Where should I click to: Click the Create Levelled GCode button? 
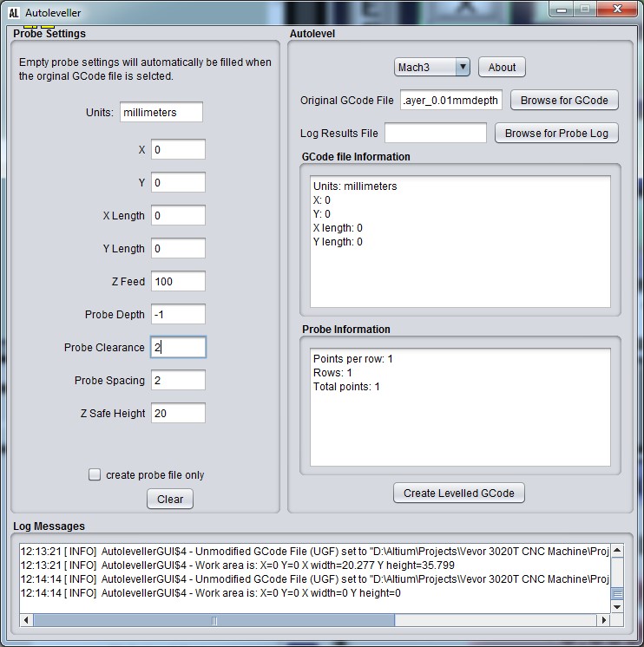(x=458, y=493)
